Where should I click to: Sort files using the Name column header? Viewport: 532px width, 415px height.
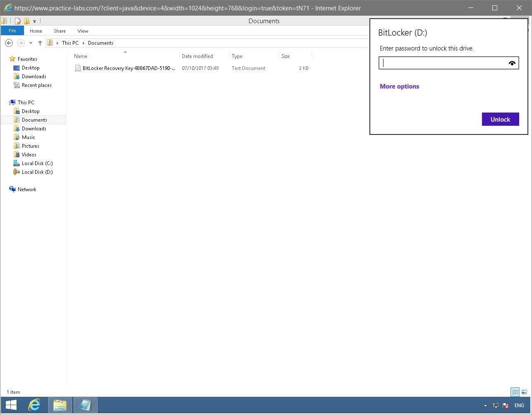pos(80,56)
